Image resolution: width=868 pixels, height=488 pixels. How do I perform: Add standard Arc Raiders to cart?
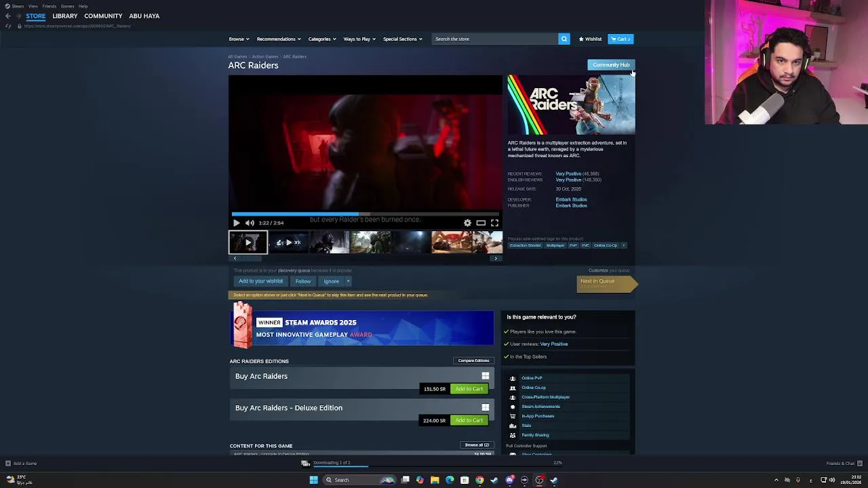[469, 389]
